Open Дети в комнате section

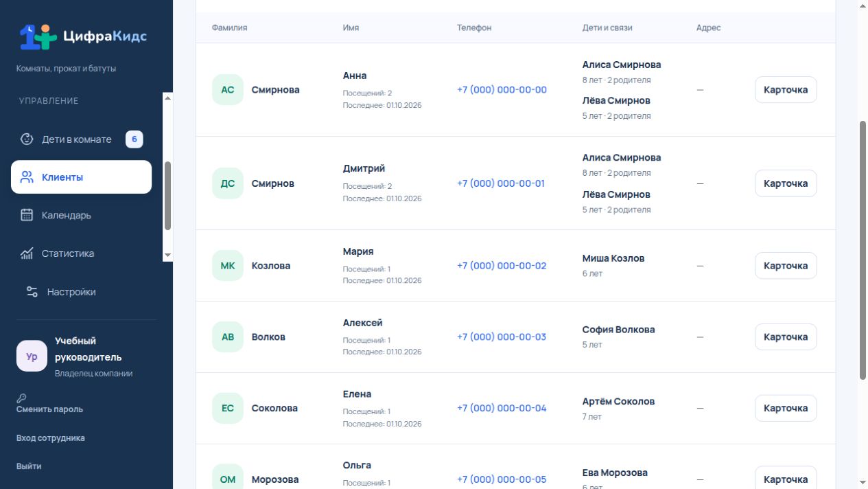(81, 139)
